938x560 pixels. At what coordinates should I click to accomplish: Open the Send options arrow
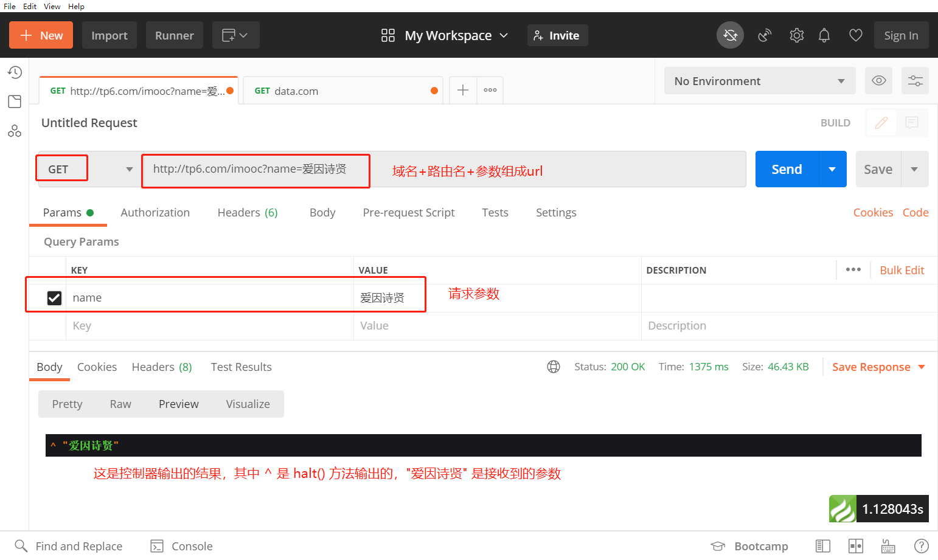(832, 169)
